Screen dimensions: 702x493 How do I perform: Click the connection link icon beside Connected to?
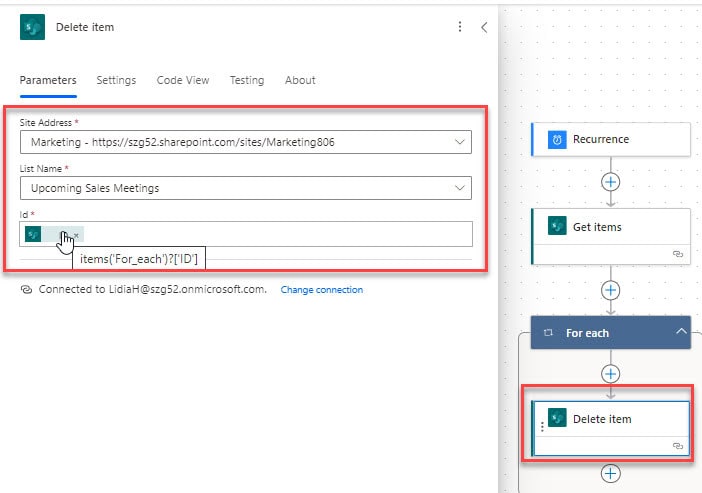(26, 289)
